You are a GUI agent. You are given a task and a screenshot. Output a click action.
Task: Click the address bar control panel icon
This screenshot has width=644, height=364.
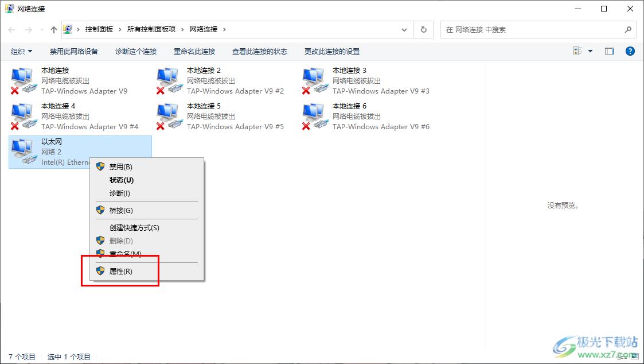[x=68, y=29]
